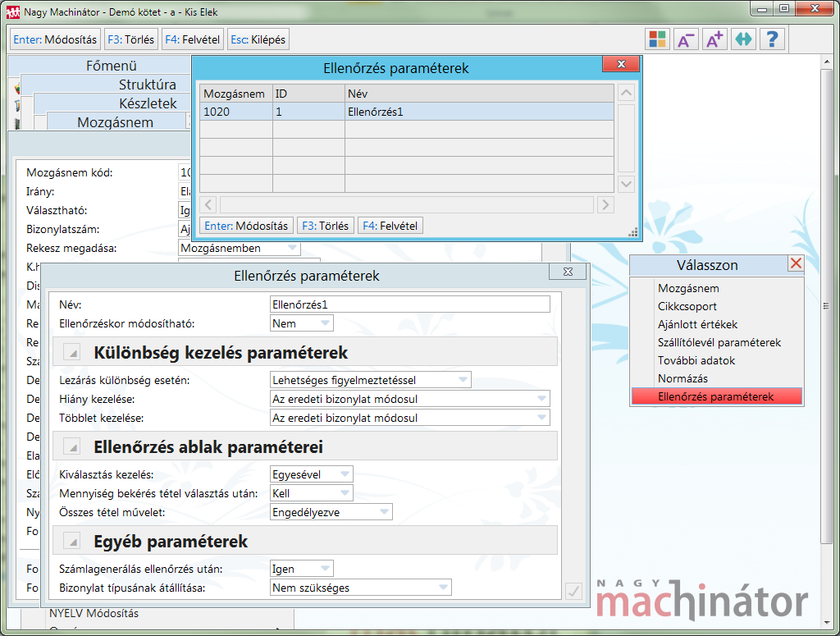Open Bizonylat típusának átállítása dropdown
This screenshot has height=636, width=840.
point(361,588)
